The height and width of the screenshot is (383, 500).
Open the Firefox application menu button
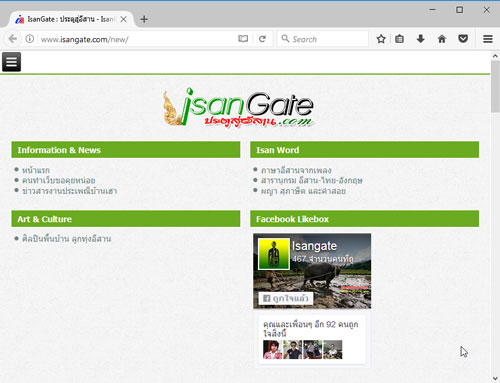(488, 39)
